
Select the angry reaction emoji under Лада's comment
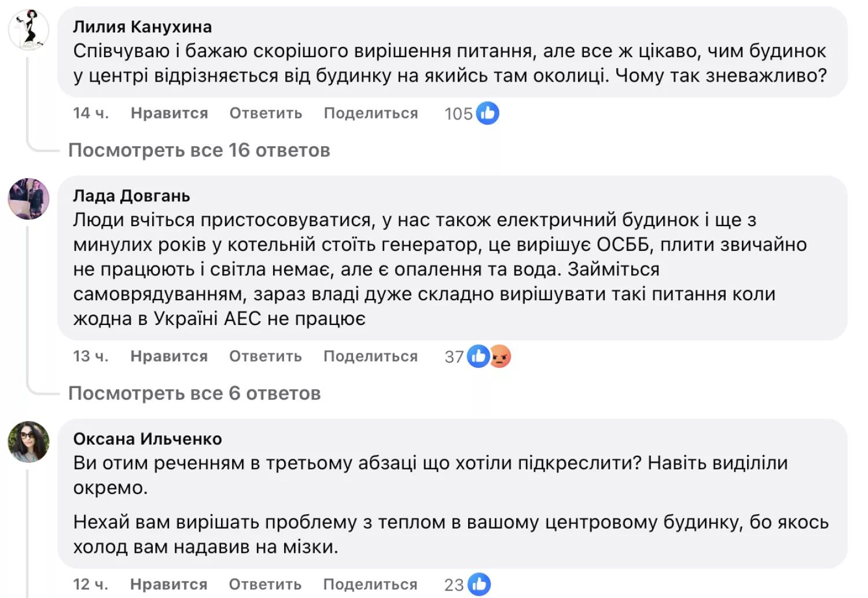click(501, 356)
